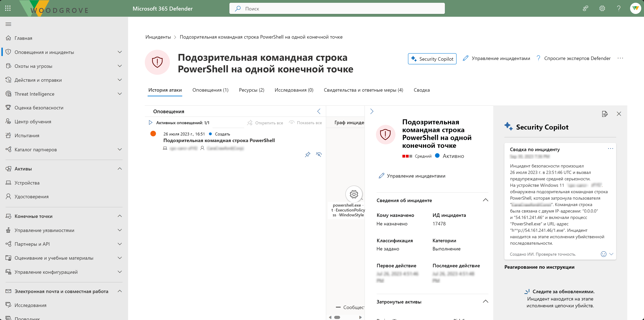The image size is (644, 320).
Task: Click the Incidents breadcrumb link
Action: click(158, 37)
